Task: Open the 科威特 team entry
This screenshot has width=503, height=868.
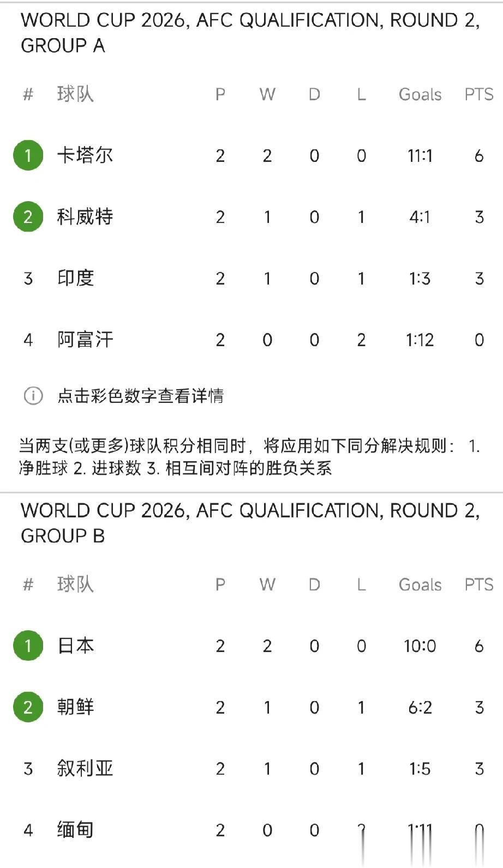Action: point(85,217)
